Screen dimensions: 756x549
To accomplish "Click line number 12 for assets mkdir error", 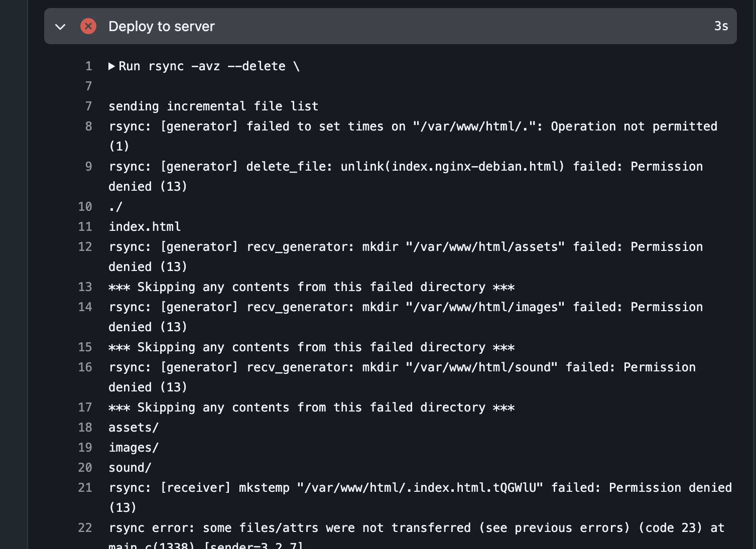I will pyautogui.click(x=85, y=247).
